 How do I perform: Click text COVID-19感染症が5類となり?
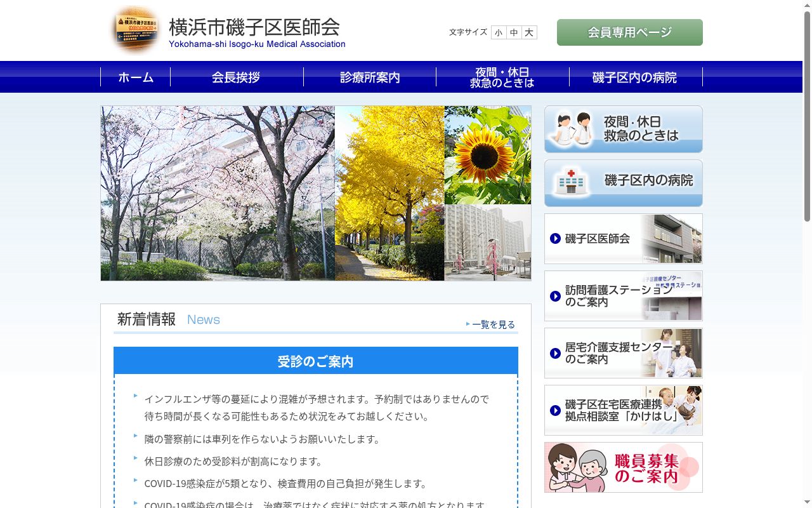tap(285, 483)
